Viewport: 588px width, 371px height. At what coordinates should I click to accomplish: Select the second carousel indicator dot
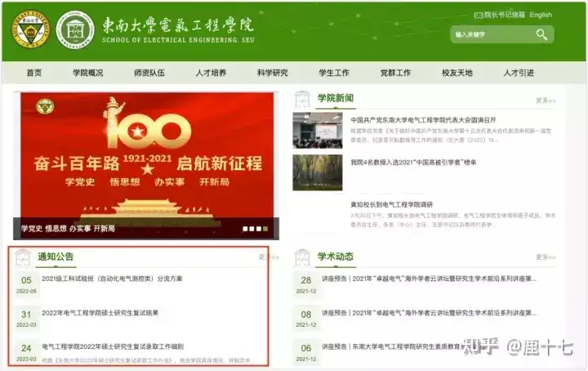click(252, 229)
